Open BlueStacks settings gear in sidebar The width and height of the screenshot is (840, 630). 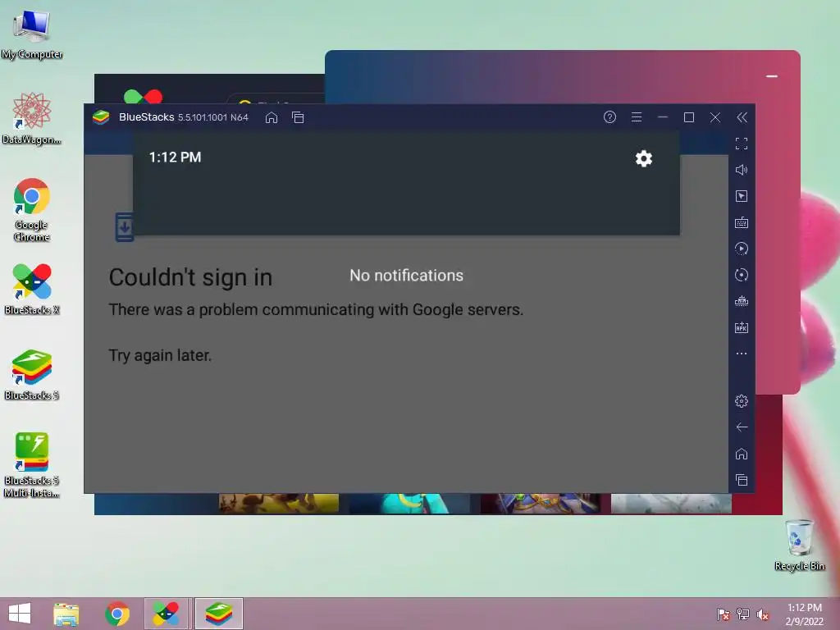[x=742, y=400]
